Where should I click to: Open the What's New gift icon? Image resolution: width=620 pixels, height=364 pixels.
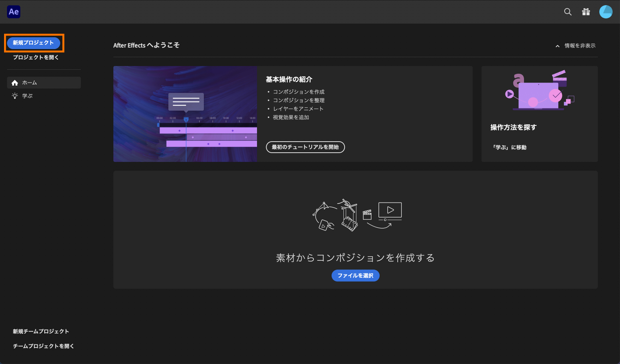pos(586,12)
